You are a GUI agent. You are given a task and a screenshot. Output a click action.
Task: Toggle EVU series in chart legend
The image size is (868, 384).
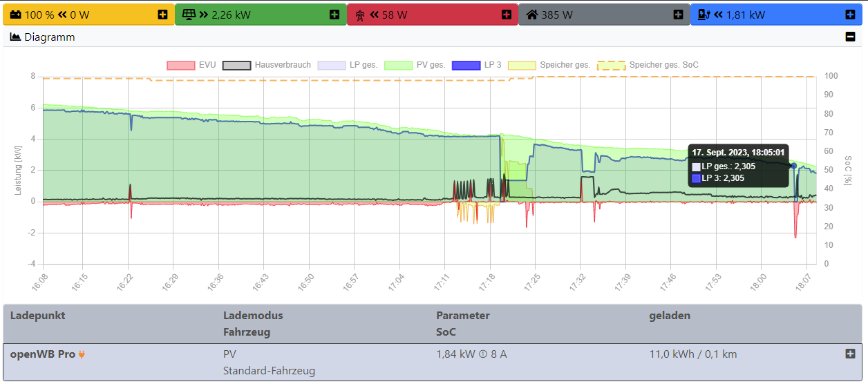[191, 65]
